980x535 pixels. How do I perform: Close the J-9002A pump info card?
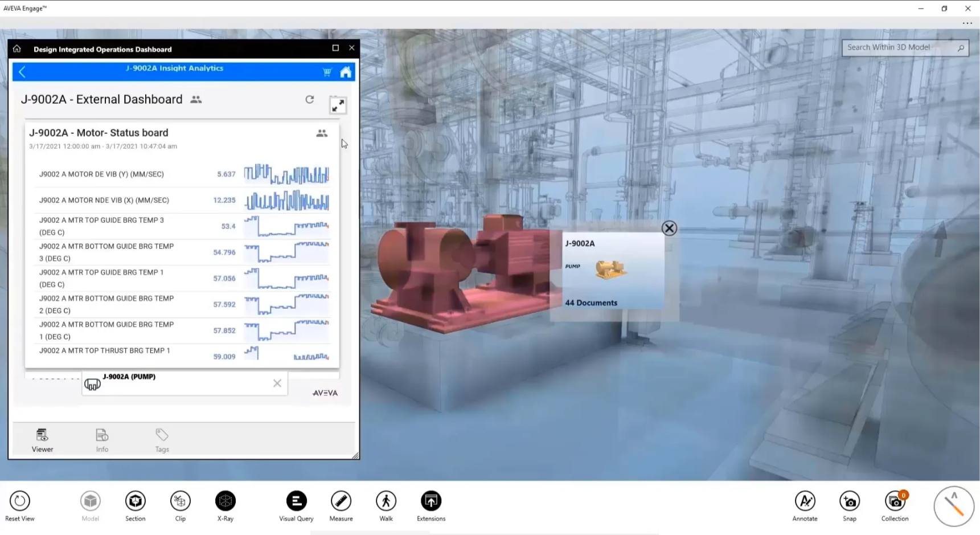669,228
